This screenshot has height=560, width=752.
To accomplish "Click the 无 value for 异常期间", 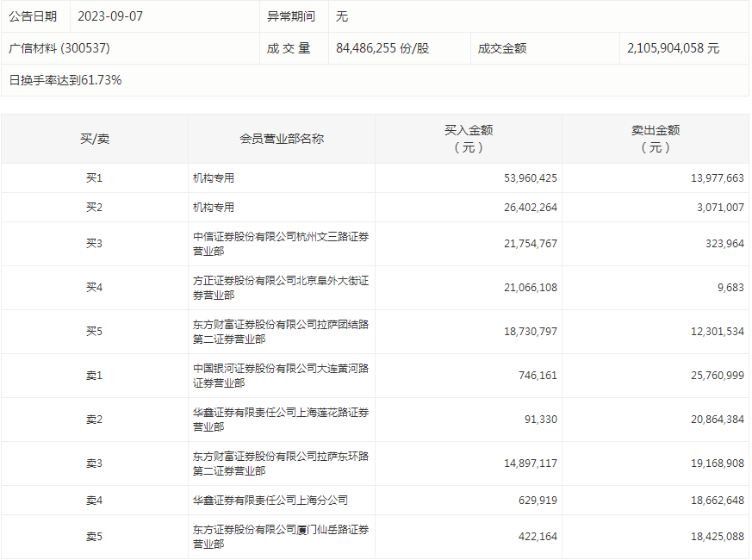I will 342,16.
